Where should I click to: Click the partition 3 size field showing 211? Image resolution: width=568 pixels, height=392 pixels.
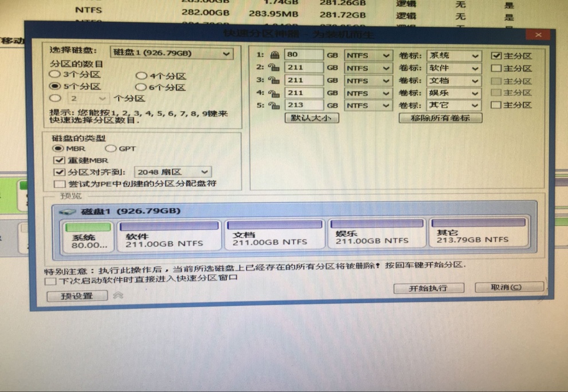click(304, 80)
